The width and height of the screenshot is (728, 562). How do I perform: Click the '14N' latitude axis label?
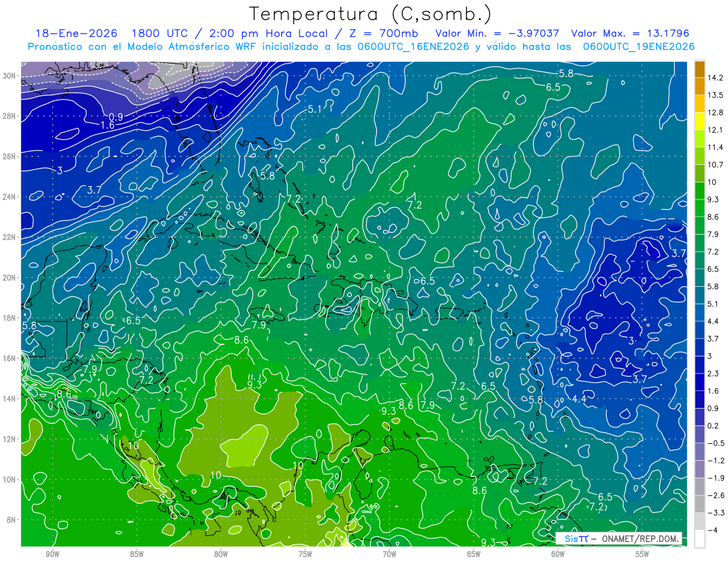[10, 399]
